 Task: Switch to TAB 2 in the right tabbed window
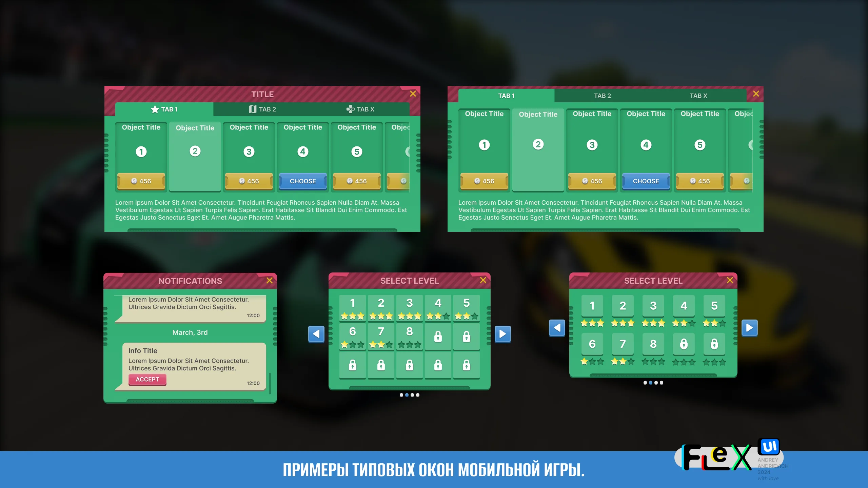[x=602, y=96]
